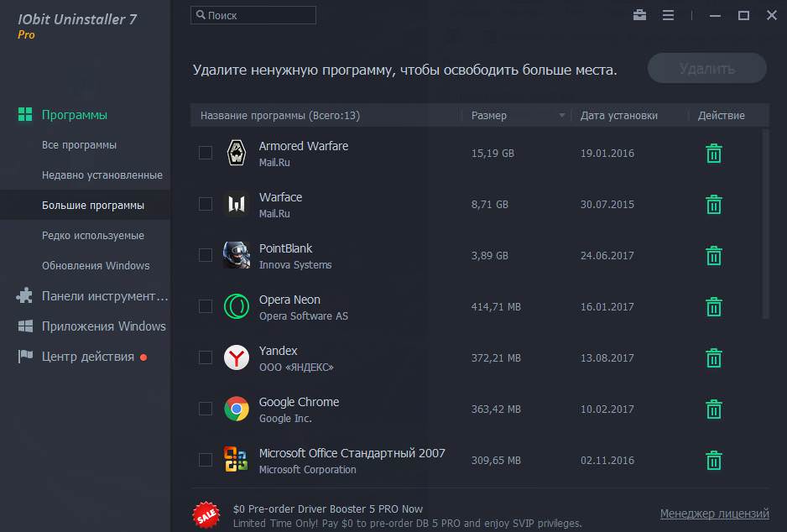Viewport: 787px width, 532px height.
Task: Click the Armored Warfare app icon
Action: click(x=237, y=153)
